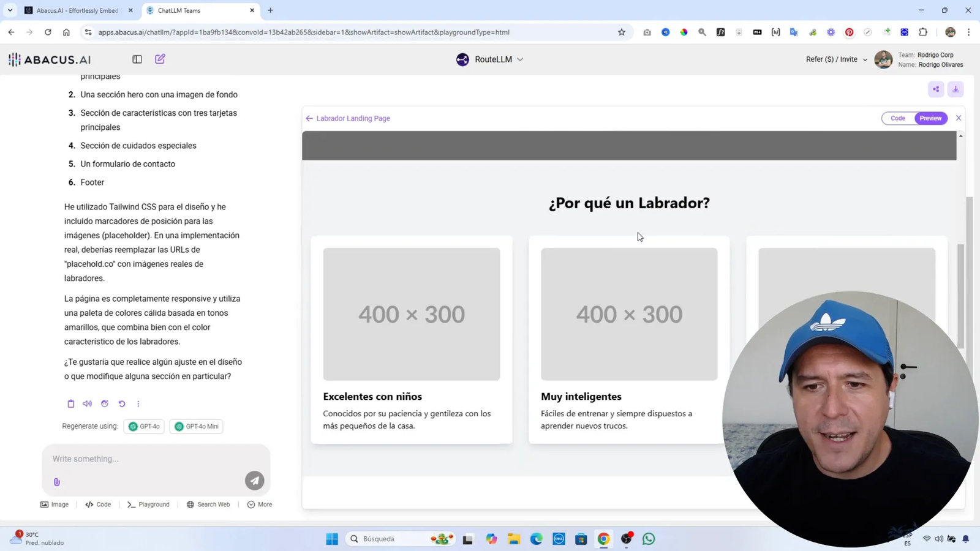Screen dimensions: 980x551
Task: Toggle the sidebar panel icon
Action: click(x=137, y=59)
